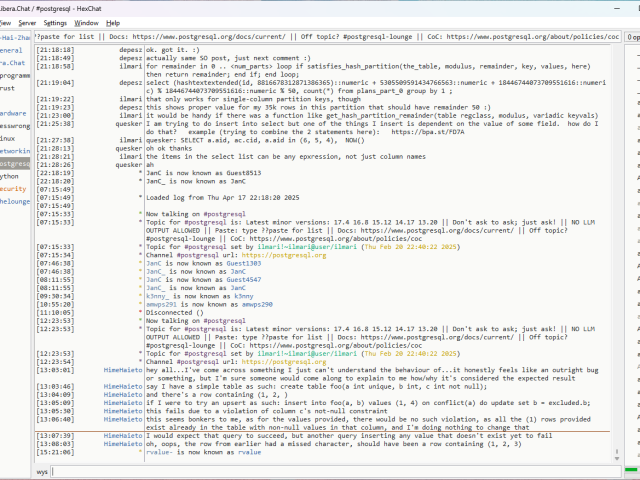Screen dimensions: 640x480
Task: Click the wys nickname button
Action: click(43, 470)
